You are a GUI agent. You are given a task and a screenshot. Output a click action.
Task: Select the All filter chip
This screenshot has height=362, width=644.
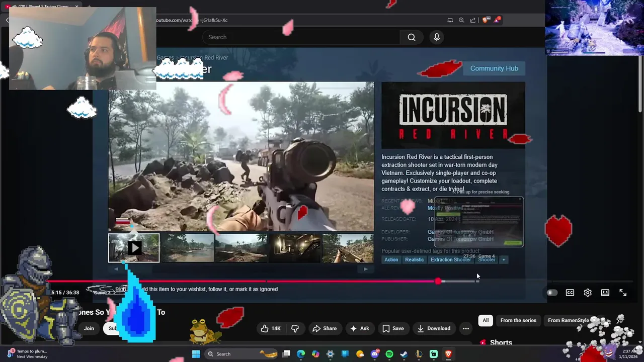[486, 320]
